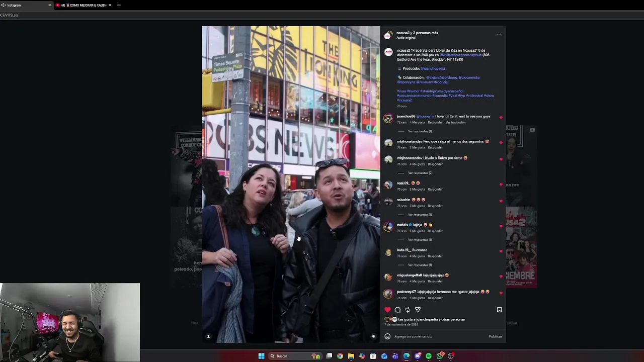Toggle heart on miguelangelfall comment
644x362 pixels.
[x=501, y=277]
